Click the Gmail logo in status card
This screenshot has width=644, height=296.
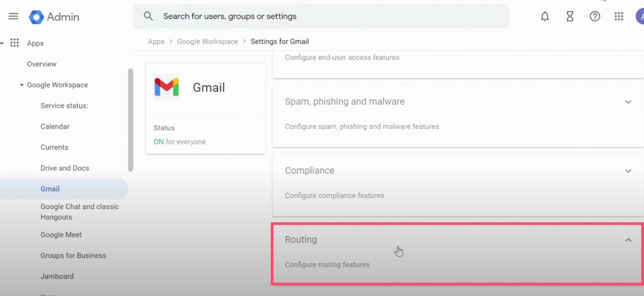point(166,87)
